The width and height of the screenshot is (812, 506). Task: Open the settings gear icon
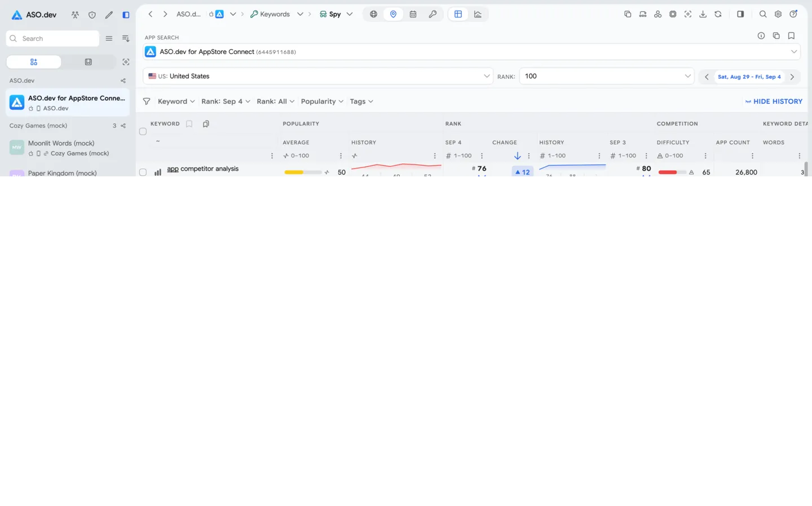click(x=778, y=14)
